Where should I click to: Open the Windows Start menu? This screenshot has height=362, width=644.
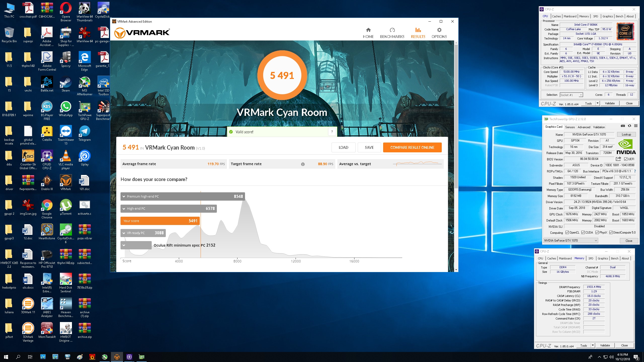pos(6,357)
